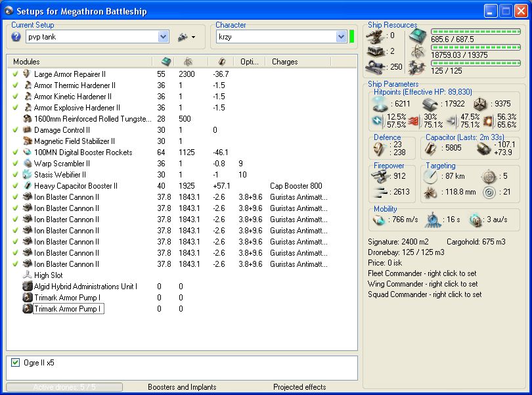Image resolution: width=532 pixels, height=395 pixels.
Task: Click the Warp Scrambler II module icon
Action: [27, 164]
